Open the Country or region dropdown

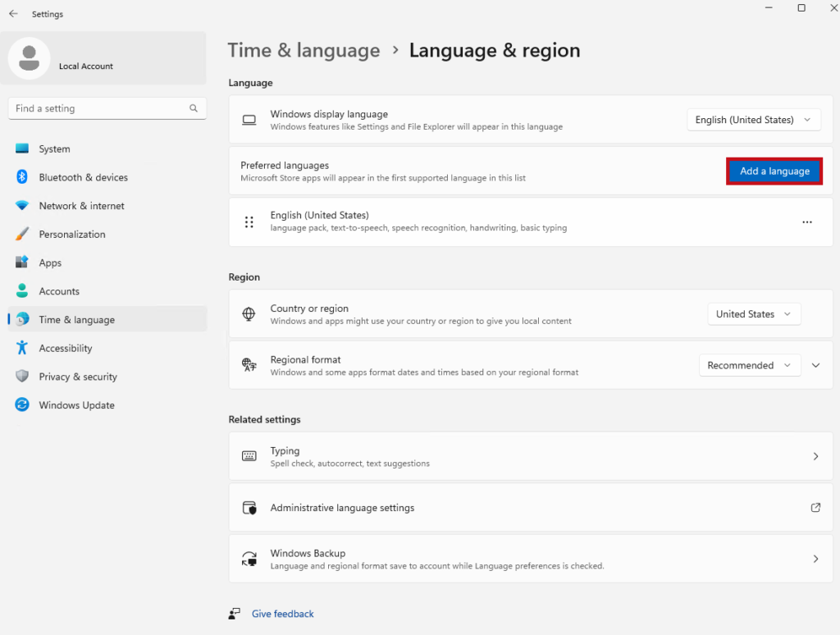pos(753,314)
